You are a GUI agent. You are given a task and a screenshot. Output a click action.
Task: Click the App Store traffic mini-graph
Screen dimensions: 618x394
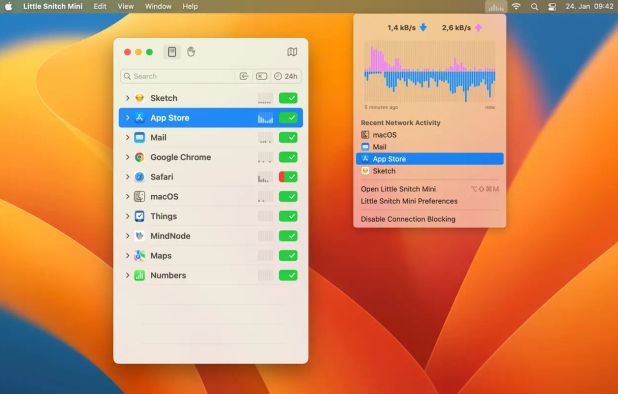pos(265,118)
